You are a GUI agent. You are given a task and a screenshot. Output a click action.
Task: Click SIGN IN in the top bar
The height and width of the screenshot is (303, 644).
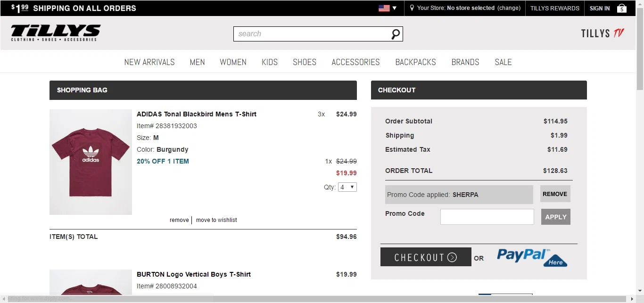click(x=600, y=8)
